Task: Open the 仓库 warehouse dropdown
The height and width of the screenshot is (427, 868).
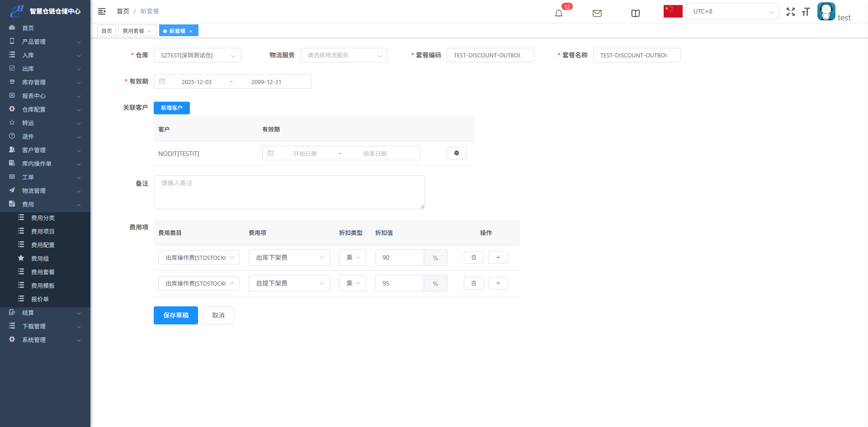Action: [x=197, y=55]
